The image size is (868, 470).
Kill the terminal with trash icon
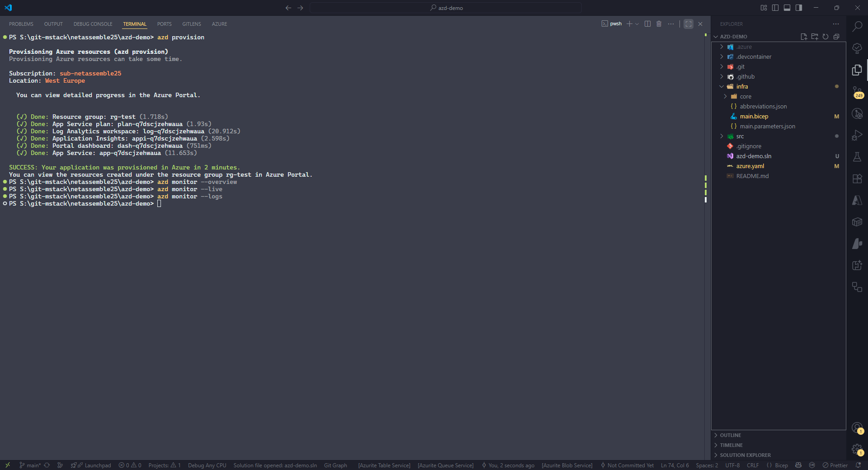tap(659, 24)
